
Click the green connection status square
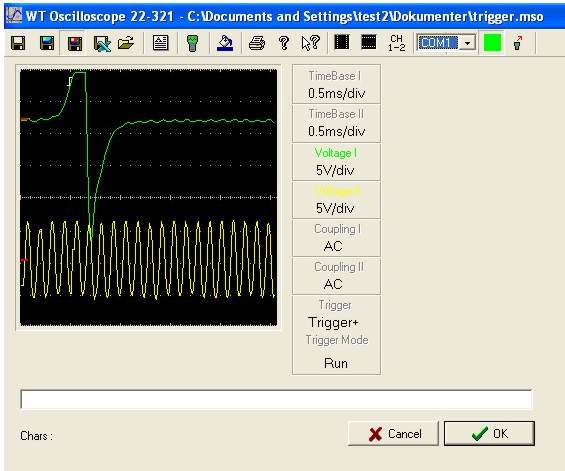pos(492,43)
